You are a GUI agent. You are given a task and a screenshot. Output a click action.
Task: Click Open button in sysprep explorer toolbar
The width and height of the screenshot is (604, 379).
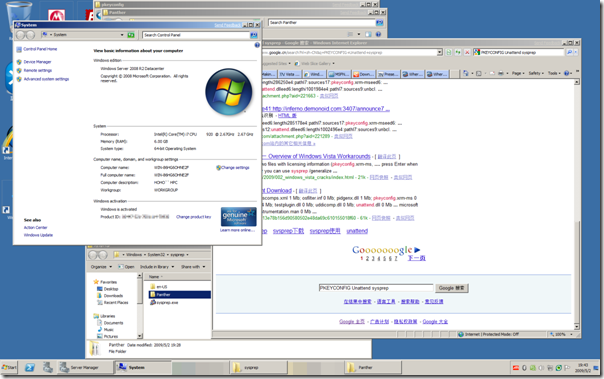[x=127, y=267]
